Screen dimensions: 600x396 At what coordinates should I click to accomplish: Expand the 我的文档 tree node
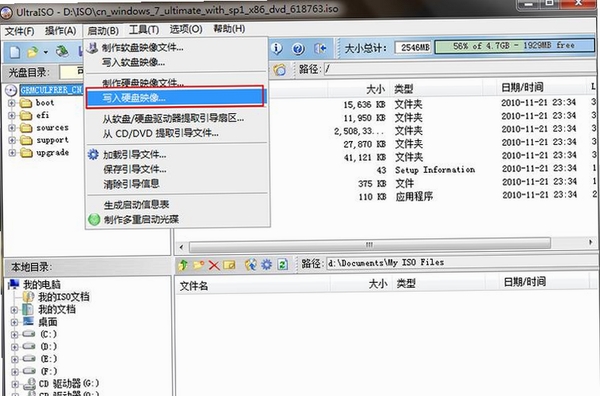coord(14,310)
